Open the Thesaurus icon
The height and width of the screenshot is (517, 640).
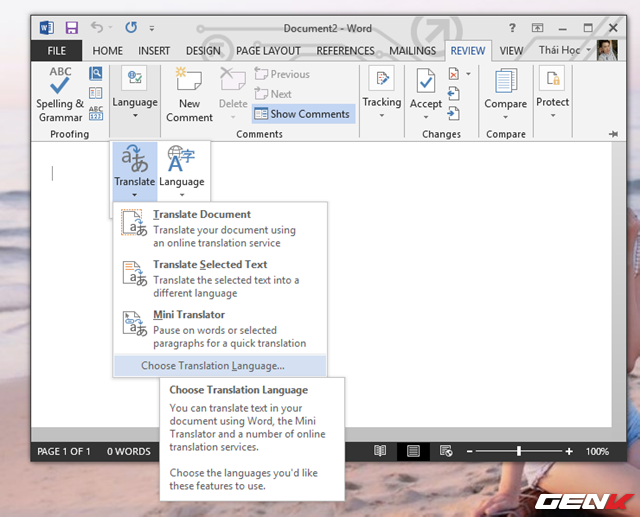coord(96,93)
